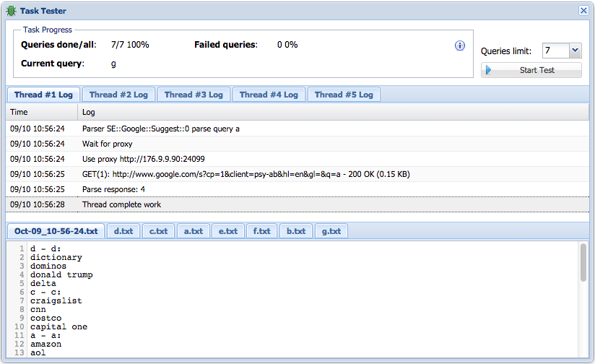Select the 'Wait for proxy' log row
595x364 pixels.
[297, 144]
